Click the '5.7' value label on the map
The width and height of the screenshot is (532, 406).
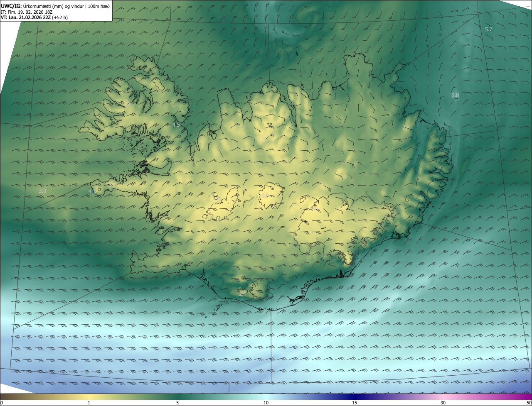[488, 29]
